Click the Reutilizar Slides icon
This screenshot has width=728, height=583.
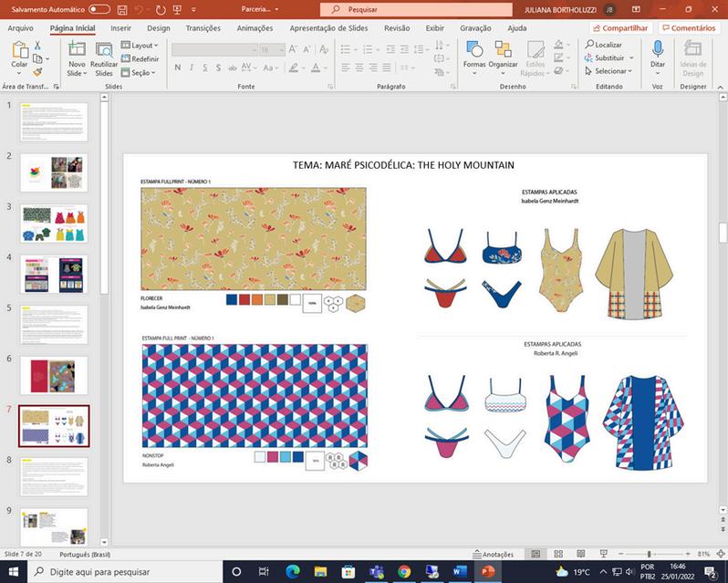pos(104,52)
